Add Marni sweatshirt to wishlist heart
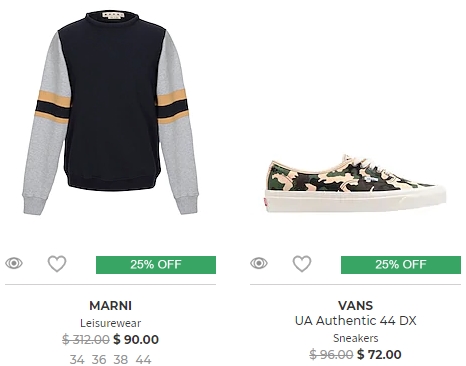This screenshot has height=366, width=466. (57, 264)
